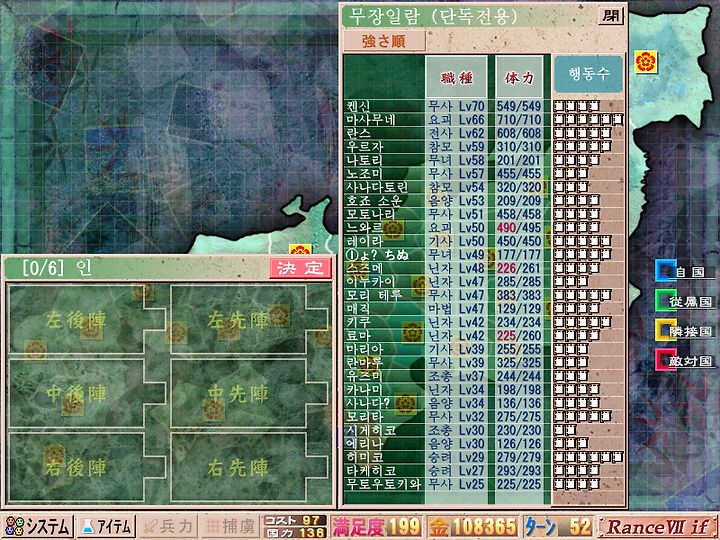Click the 무장일람 (단독전용) panel title
The image size is (720, 540).
click(433, 17)
